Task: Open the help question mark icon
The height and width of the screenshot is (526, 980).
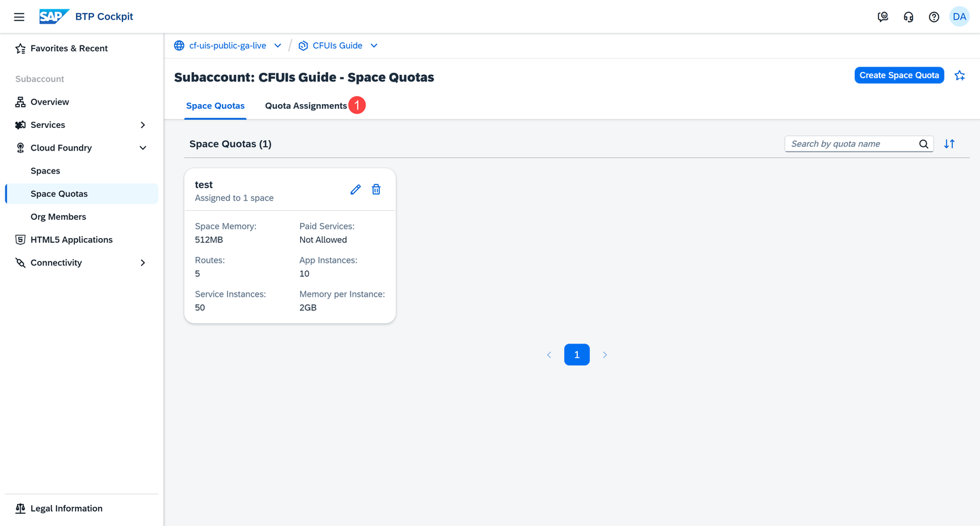Action: pos(934,17)
